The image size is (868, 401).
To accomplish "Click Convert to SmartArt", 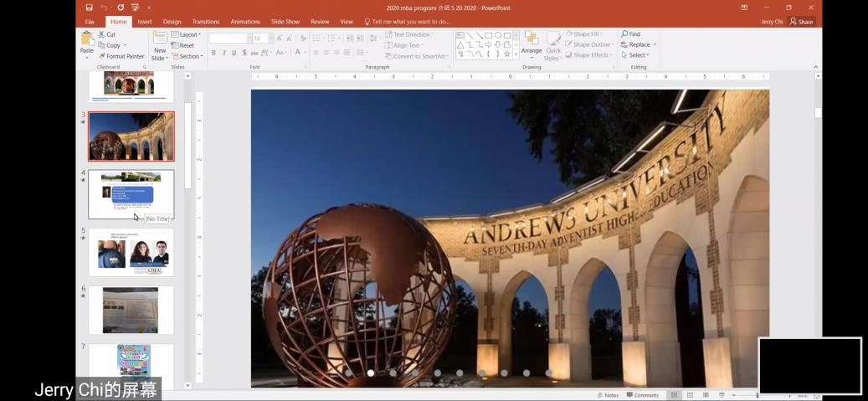I will pos(416,56).
